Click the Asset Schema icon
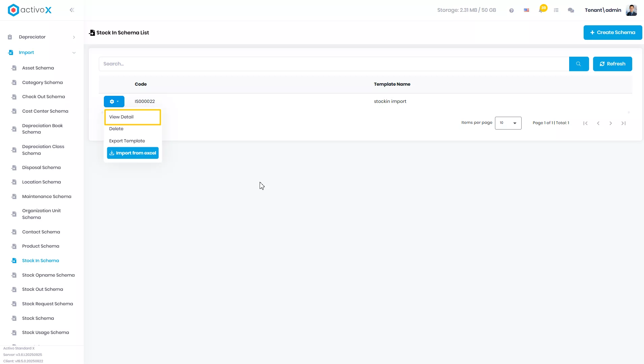The height and width of the screenshot is (364, 644). [x=14, y=68]
